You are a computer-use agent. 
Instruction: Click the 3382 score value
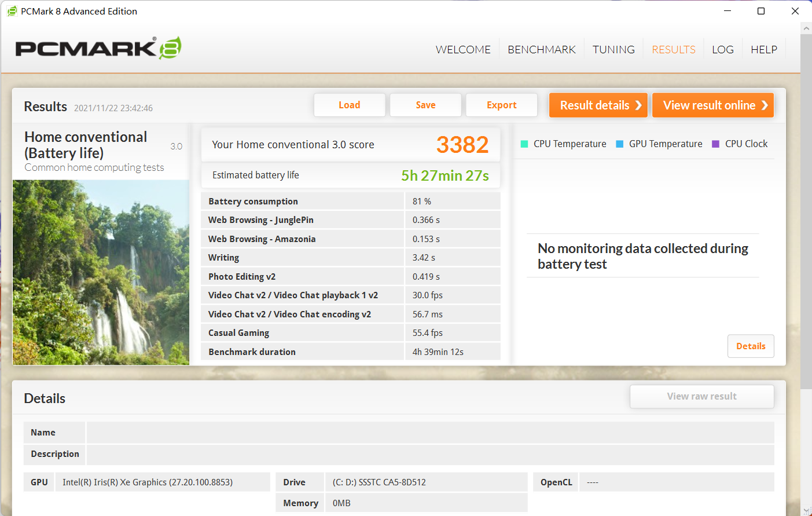462,145
